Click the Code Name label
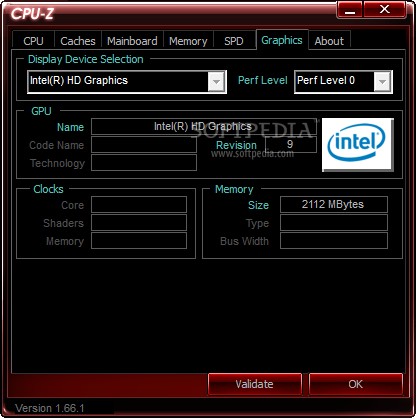The image size is (416, 418). [57, 145]
